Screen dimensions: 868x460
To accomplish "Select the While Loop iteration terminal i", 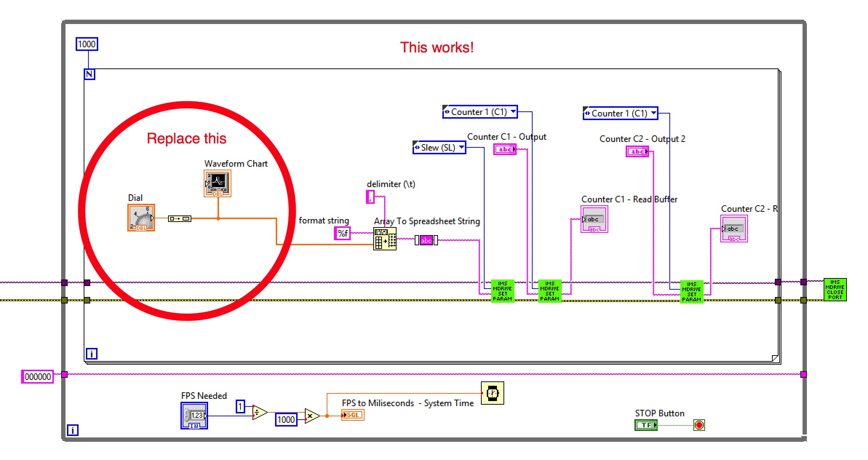I will [x=73, y=431].
